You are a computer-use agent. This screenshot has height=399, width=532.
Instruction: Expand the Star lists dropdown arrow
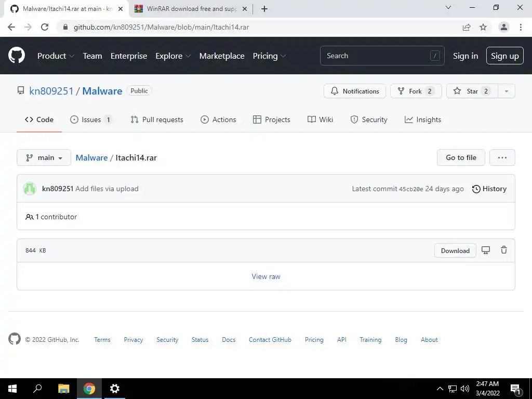[506, 91]
